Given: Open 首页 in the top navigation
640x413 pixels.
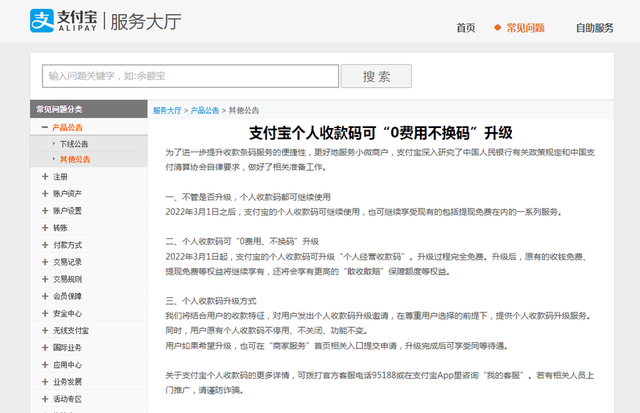Looking at the screenshot, I should [x=466, y=28].
